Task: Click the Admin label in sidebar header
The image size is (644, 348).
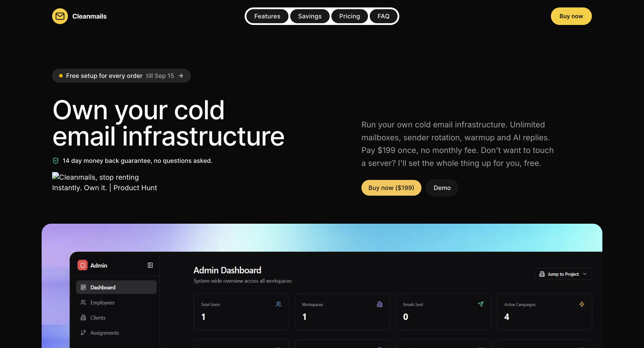Action: (x=99, y=265)
